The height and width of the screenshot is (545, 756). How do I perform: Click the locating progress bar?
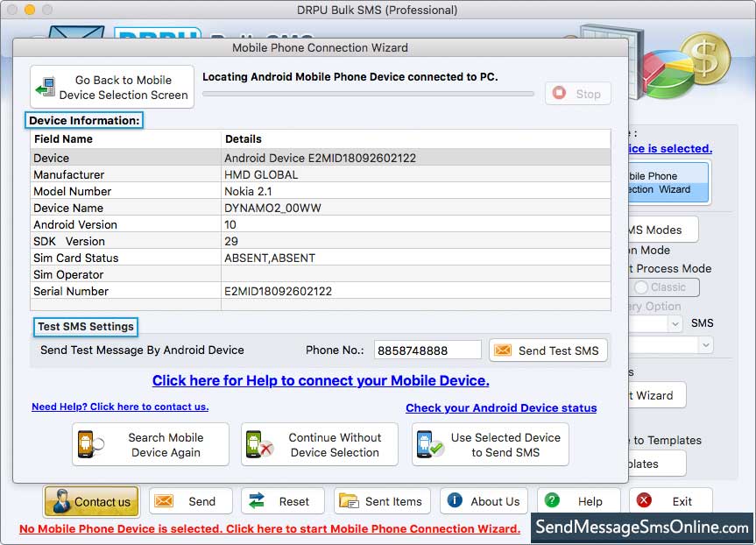(368, 94)
